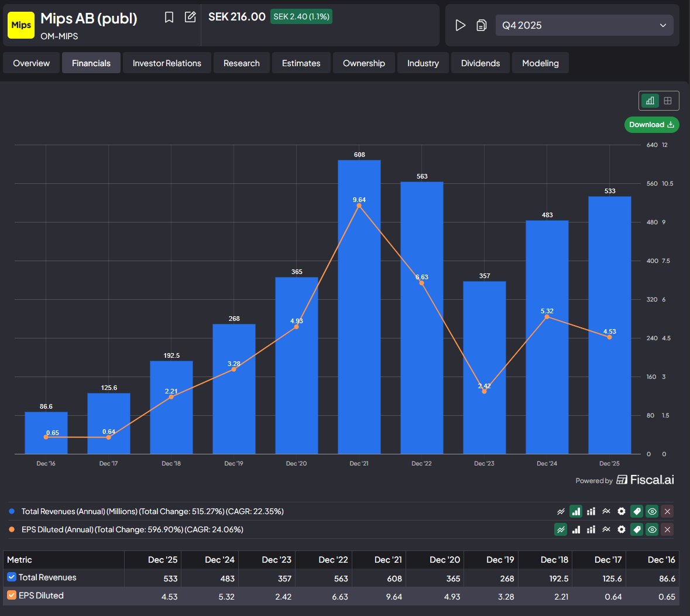Remove EPS Diluted series with the X button
This screenshot has height=616, width=690.
(x=667, y=529)
